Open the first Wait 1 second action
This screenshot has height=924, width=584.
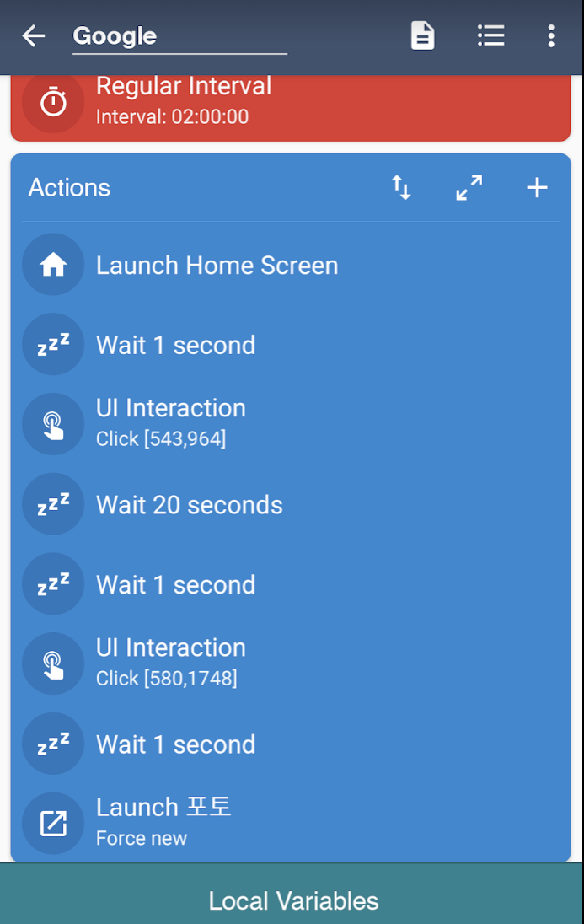(291, 345)
